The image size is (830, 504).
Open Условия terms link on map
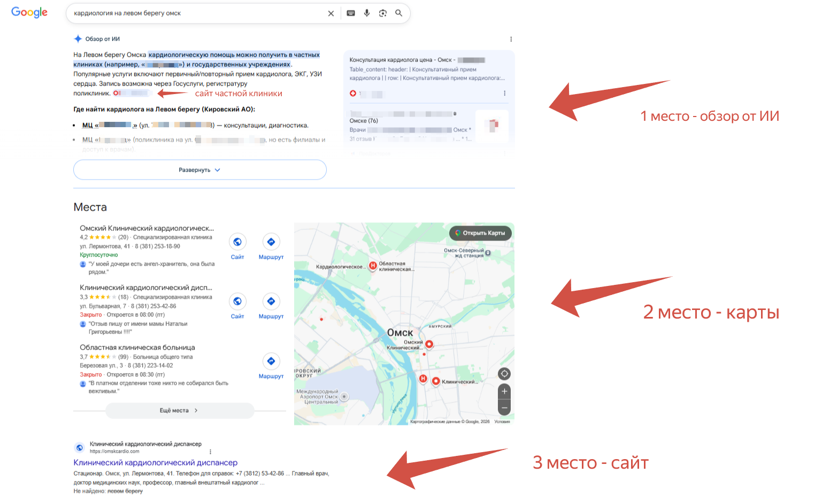point(502,422)
